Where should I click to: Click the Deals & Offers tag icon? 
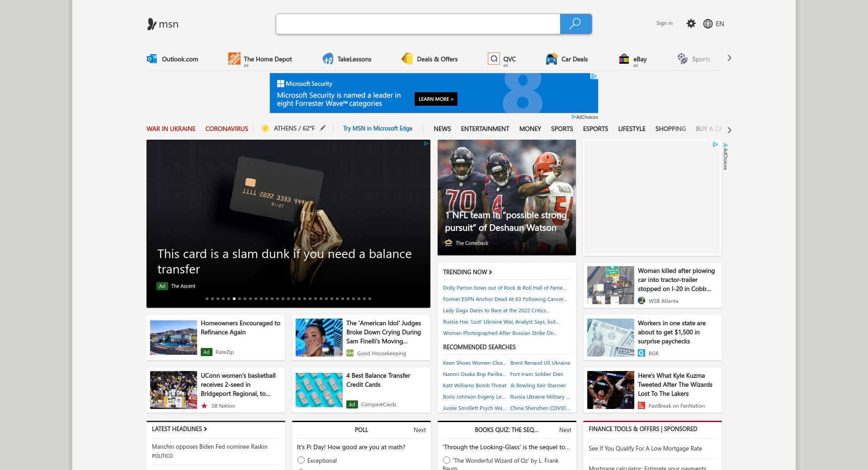407,59
